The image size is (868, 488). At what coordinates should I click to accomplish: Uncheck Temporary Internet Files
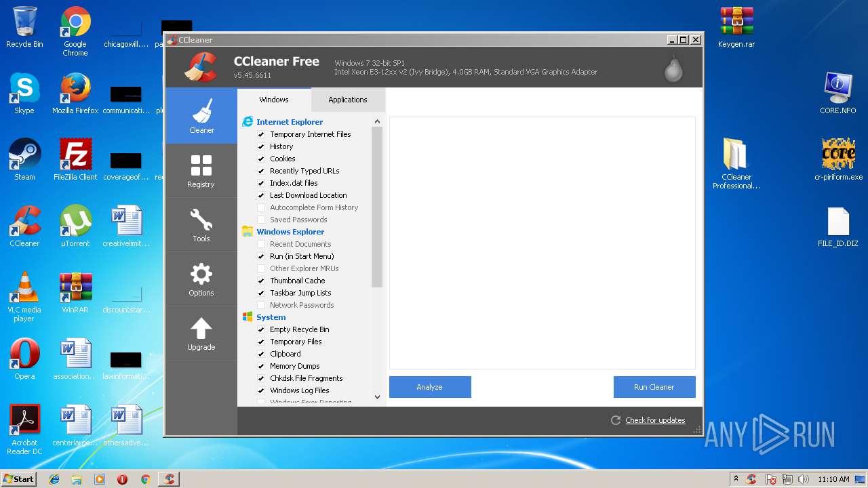click(x=261, y=134)
